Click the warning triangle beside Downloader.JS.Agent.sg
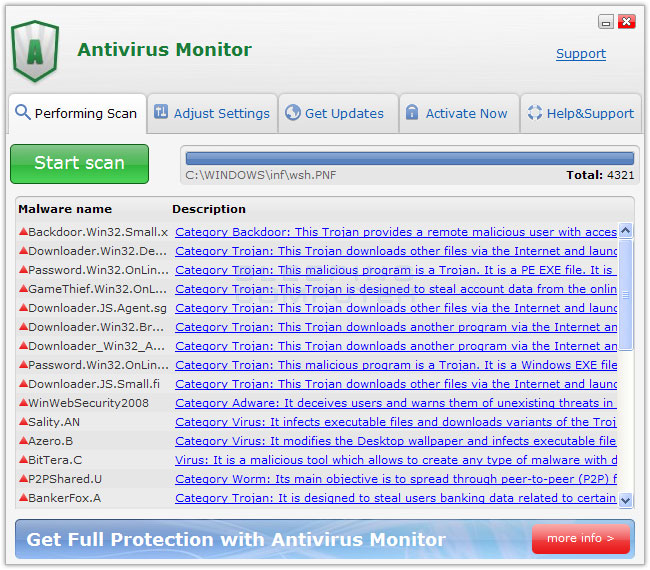 (23, 308)
